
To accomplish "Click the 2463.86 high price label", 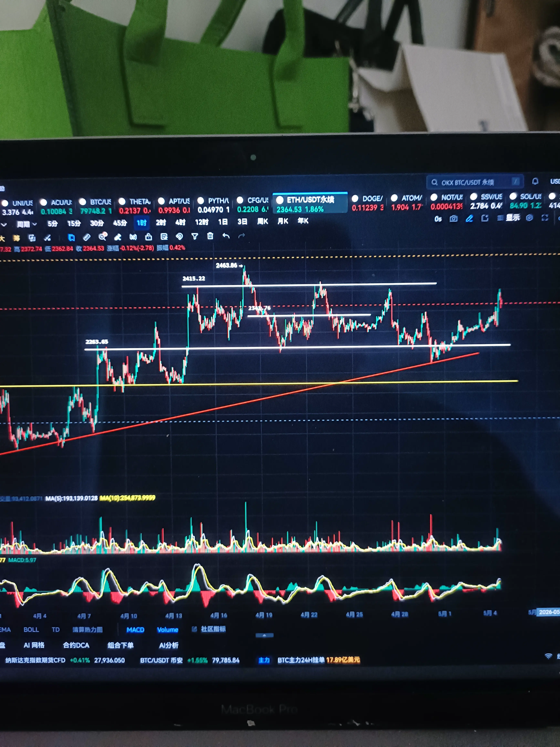I will point(227,265).
